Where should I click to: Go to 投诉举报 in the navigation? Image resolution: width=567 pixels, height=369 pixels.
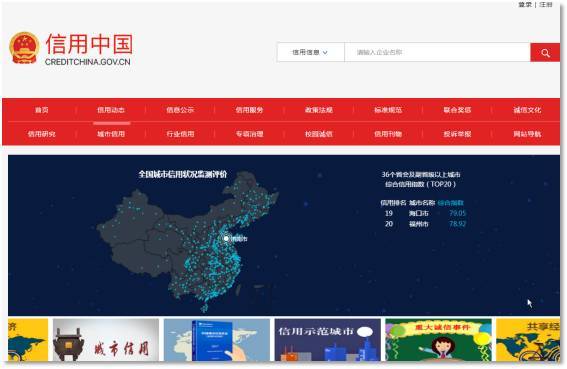pos(457,134)
